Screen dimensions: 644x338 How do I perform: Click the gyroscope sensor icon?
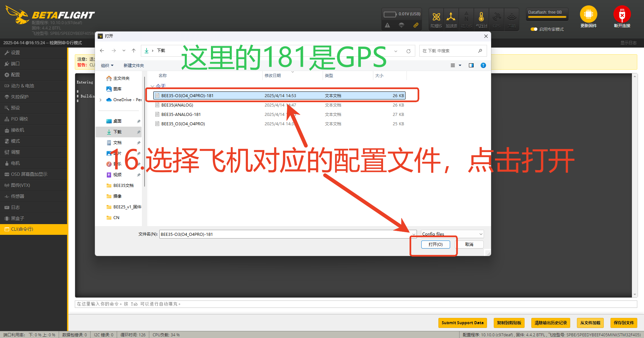point(436,17)
